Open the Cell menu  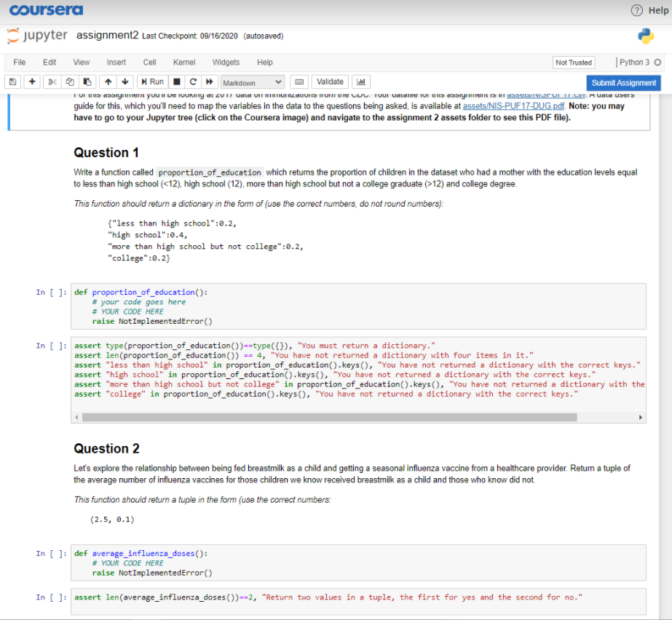149,63
